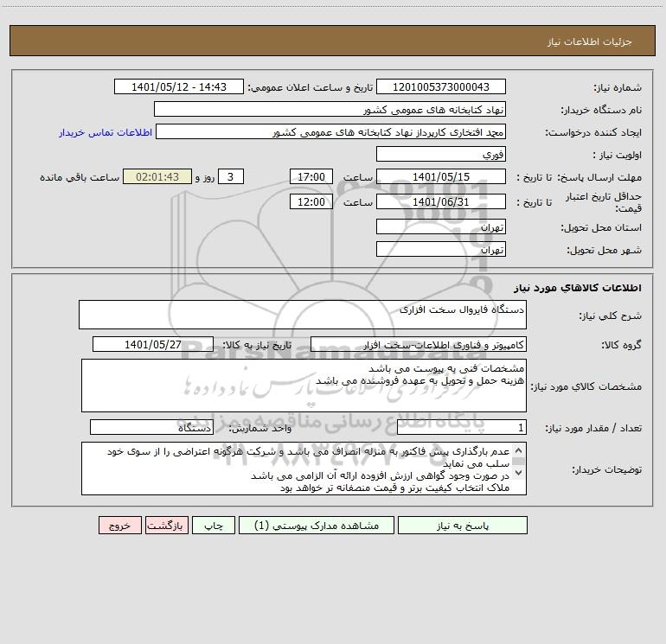Click header title جزئیات اطلاعات نیاز
The width and height of the screenshot is (666, 644).
pyautogui.click(x=590, y=41)
